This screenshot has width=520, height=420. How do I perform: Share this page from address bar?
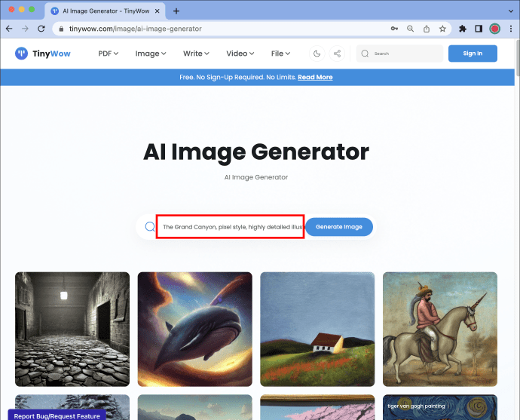point(427,29)
